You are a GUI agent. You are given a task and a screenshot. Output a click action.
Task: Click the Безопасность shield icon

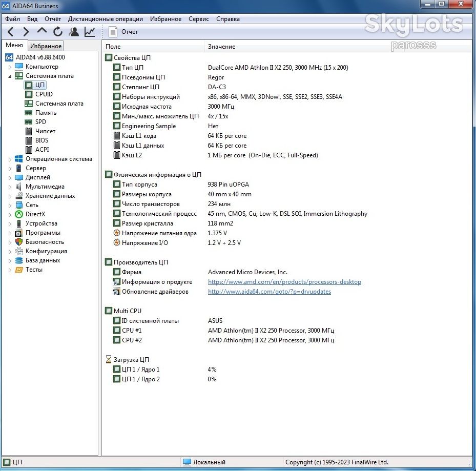coord(19,242)
